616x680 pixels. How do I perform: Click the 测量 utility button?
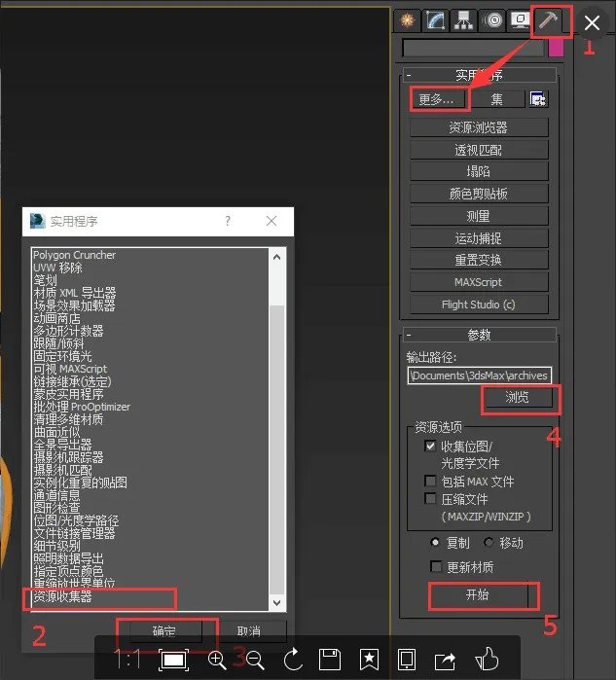click(x=479, y=216)
